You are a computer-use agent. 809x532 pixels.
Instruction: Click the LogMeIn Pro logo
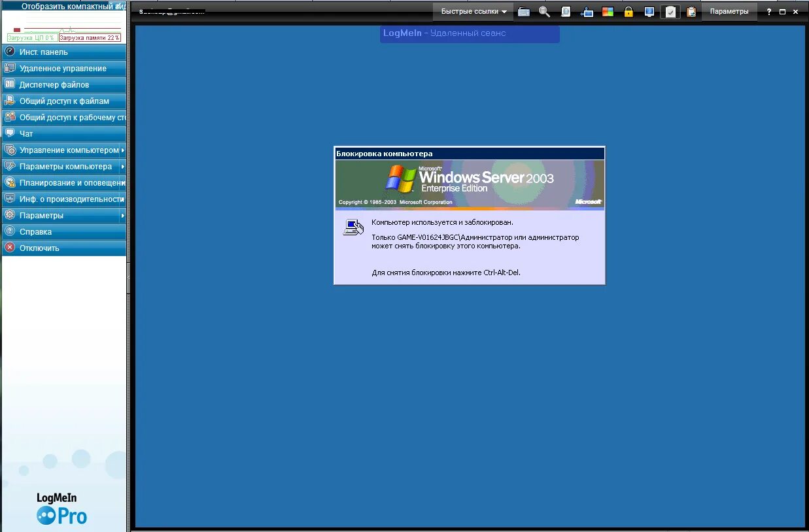(x=62, y=509)
